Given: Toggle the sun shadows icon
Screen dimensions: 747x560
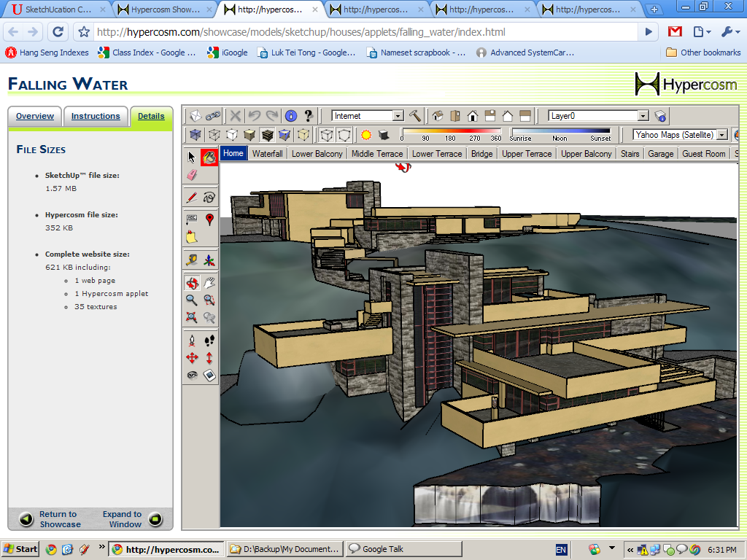Looking at the screenshot, I should point(366,135).
